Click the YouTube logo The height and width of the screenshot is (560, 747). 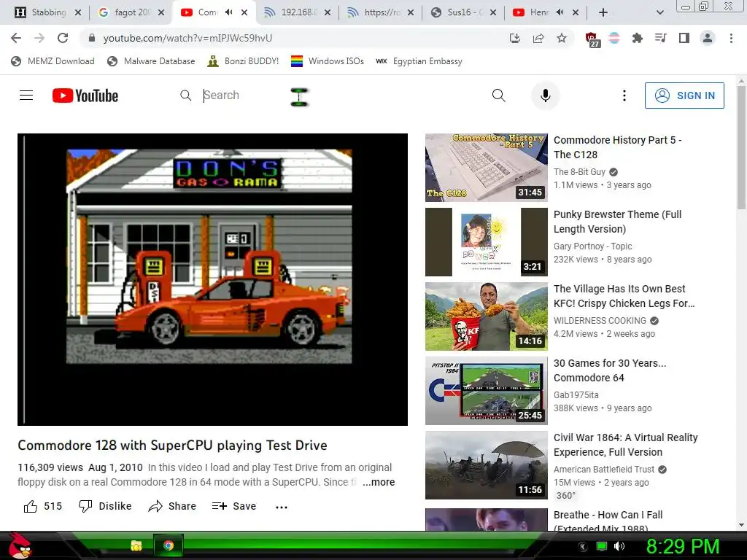[x=85, y=96]
